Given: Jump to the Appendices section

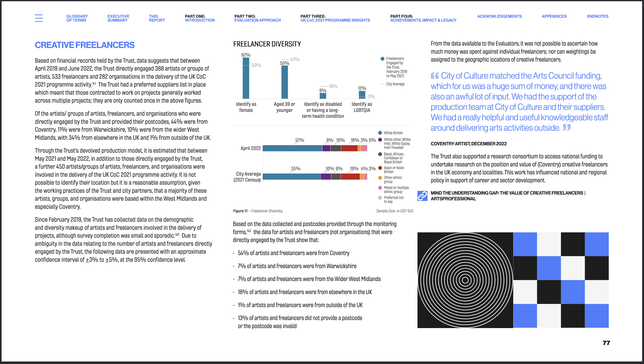Looking at the screenshot, I should pos(554,16).
